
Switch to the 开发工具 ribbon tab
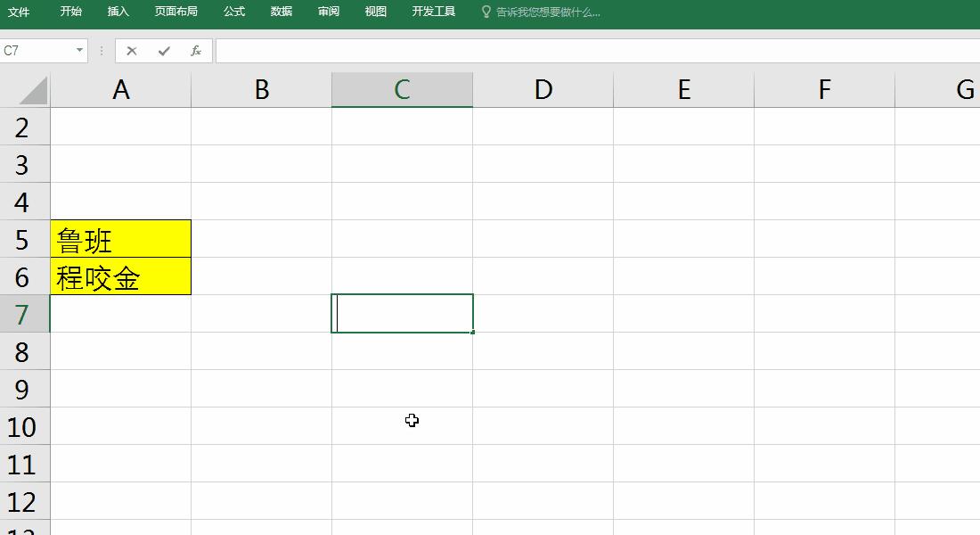(x=434, y=12)
